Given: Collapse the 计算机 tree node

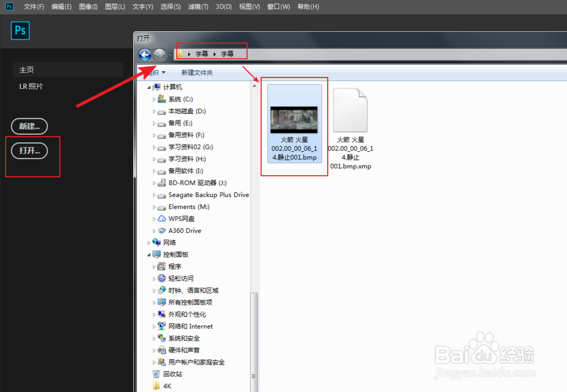Looking at the screenshot, I should point(149,87).
